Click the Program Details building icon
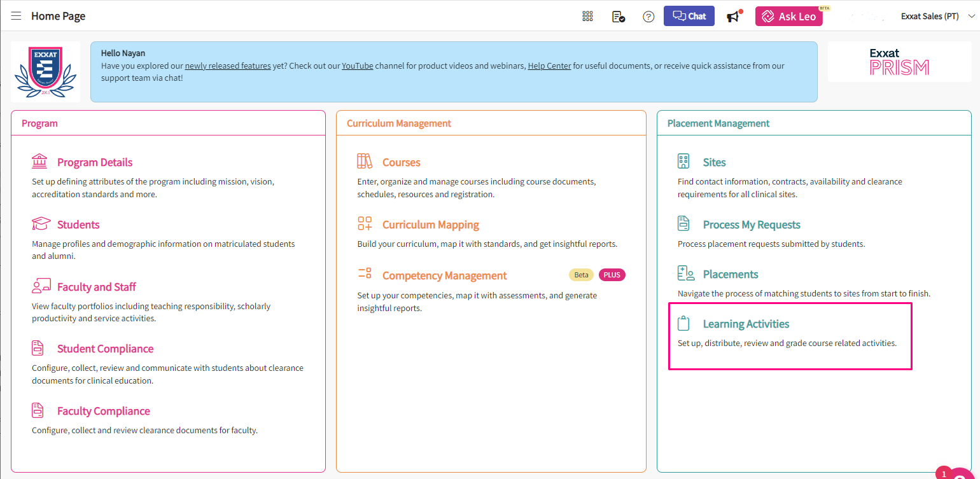The image size is (980, 479). point(39,162)
